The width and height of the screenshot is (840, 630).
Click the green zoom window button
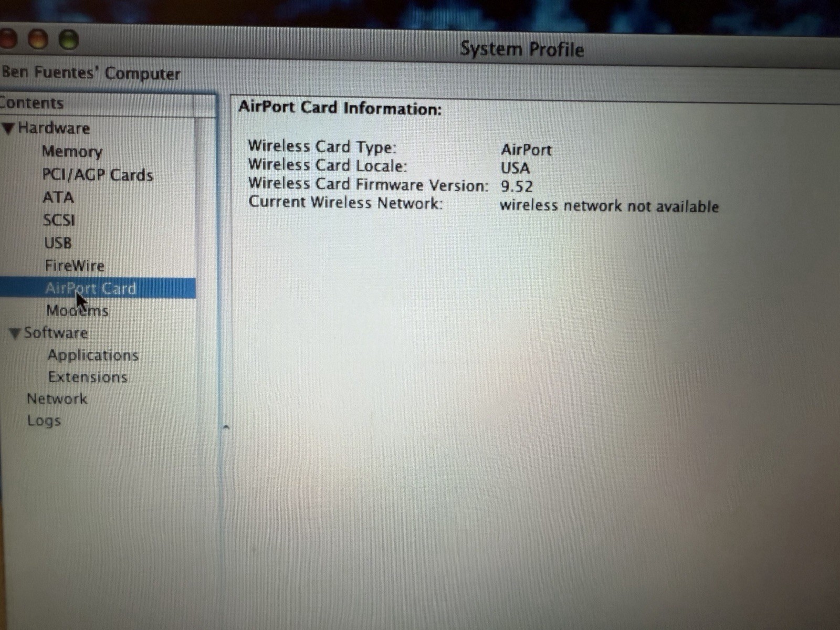pyautogui.click(x=68, y=40)
